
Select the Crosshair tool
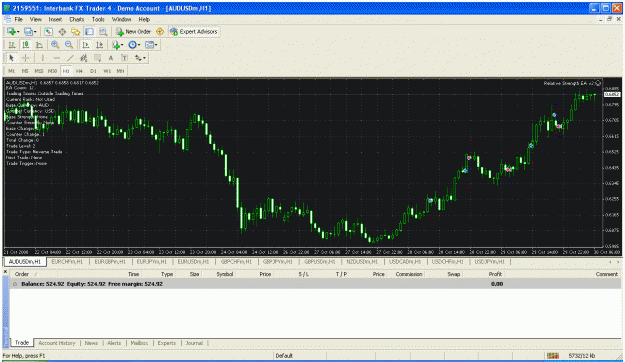(x=26, y=58)
